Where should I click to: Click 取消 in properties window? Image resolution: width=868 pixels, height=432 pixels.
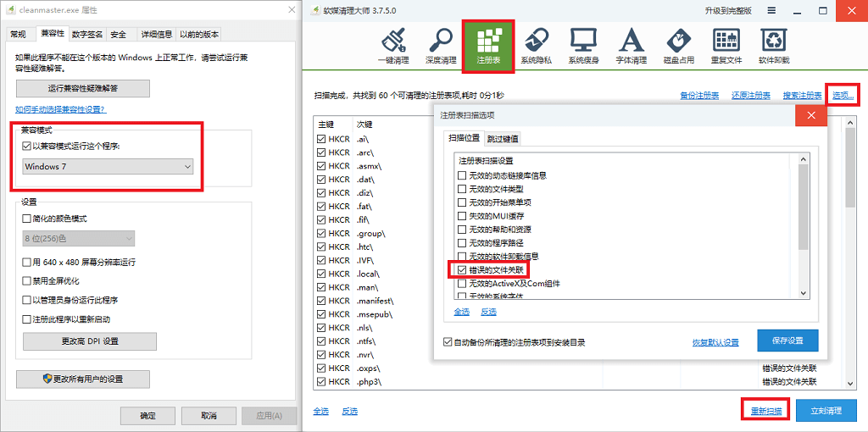[209, 415]
